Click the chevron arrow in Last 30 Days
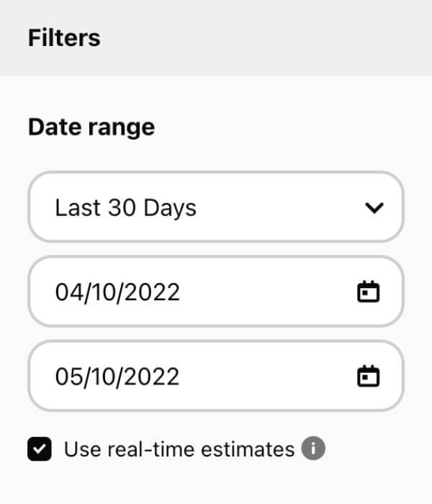This screenshot has width=432, height=504. 374,207
